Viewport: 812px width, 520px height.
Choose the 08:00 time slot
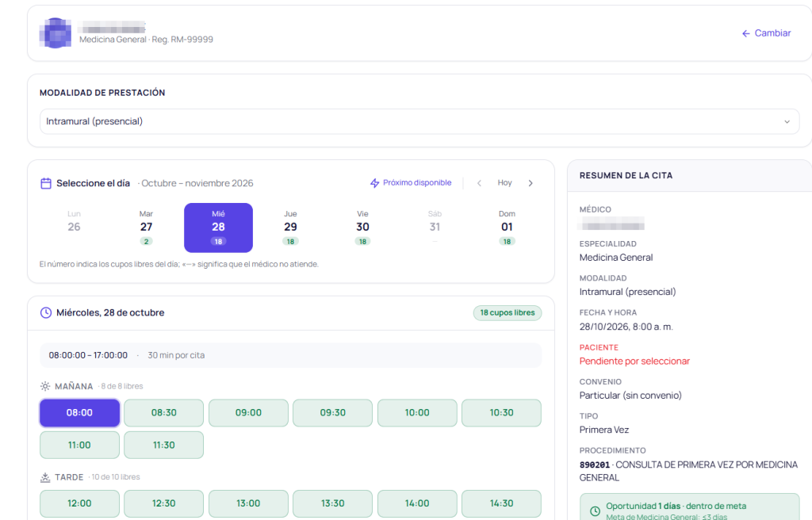click(x=80, y=413)
